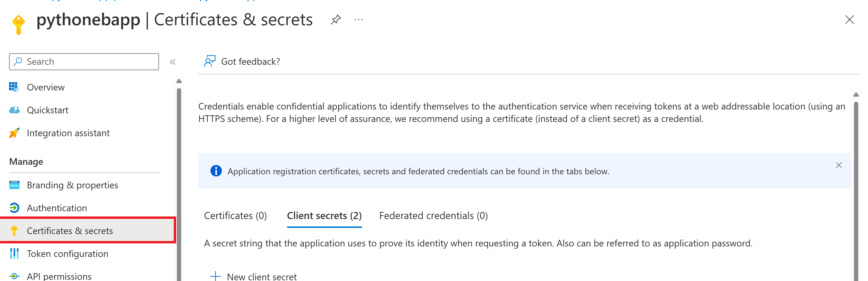Viewport: 868px width, 281px height.
Task: Switch to the Certificates (0) tab
Action: [235, 216]
